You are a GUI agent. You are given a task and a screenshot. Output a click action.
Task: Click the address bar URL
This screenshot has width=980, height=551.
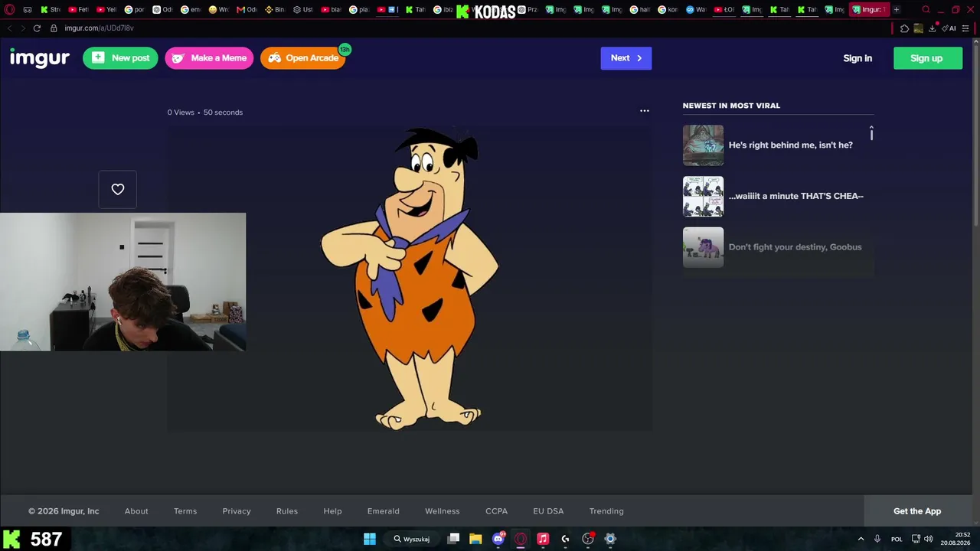[x=99, y=28]
